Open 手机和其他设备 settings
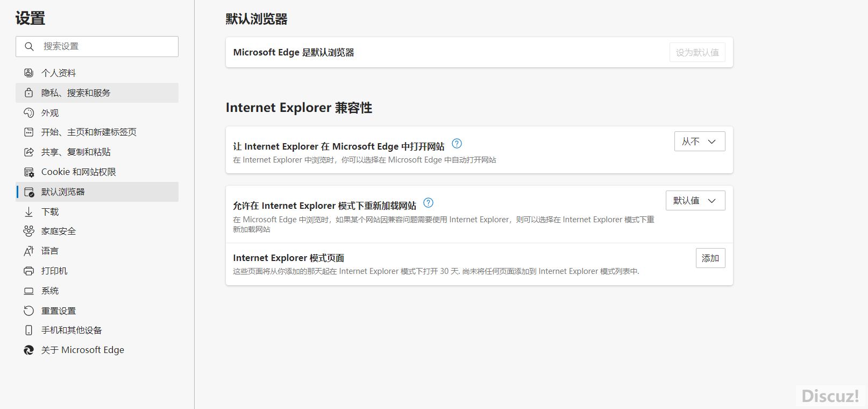 97,330
